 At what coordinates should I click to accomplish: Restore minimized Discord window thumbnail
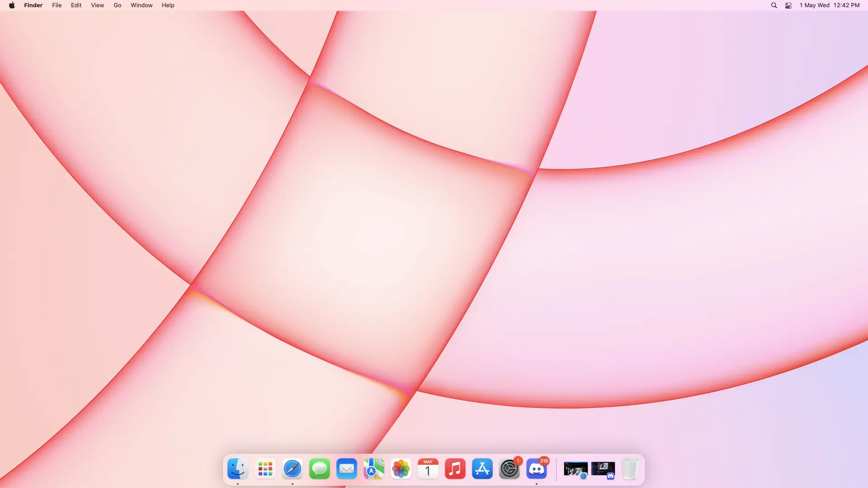603,470
